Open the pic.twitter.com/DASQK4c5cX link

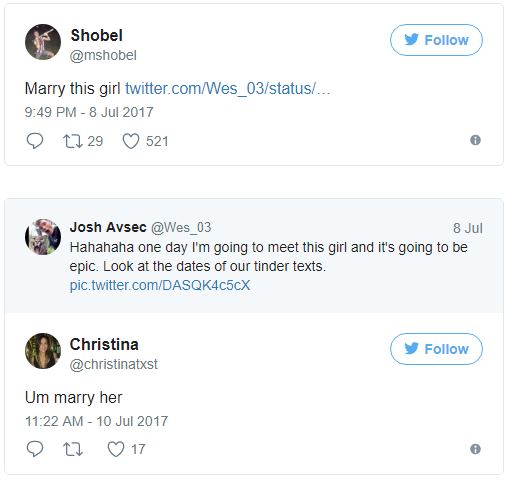point(160,285)
